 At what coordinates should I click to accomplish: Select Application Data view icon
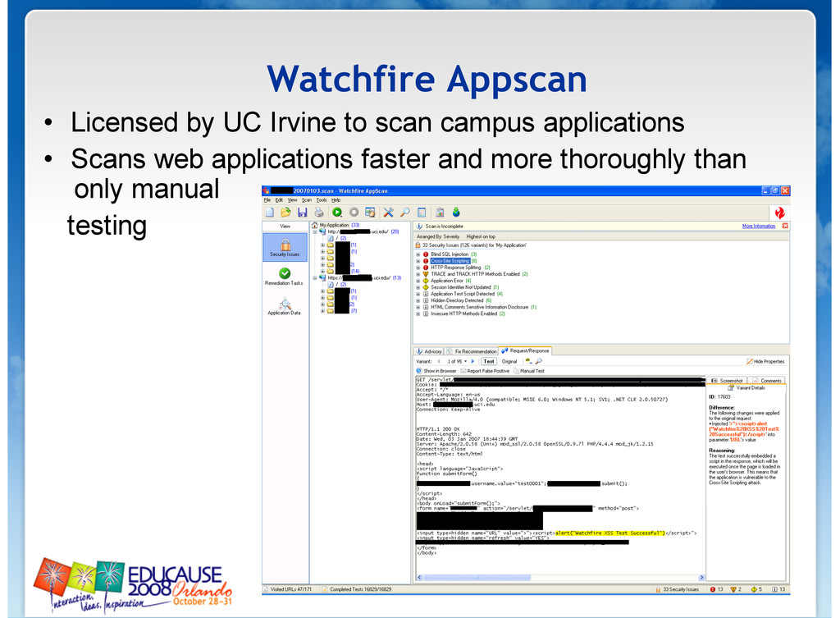coord(285,307)
